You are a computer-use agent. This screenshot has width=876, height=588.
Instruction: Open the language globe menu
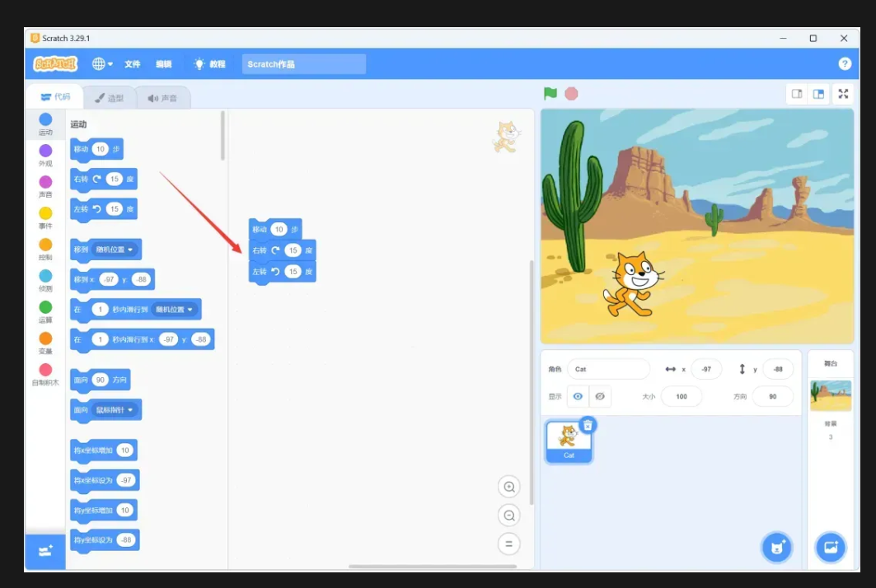[x=102, y=63]
